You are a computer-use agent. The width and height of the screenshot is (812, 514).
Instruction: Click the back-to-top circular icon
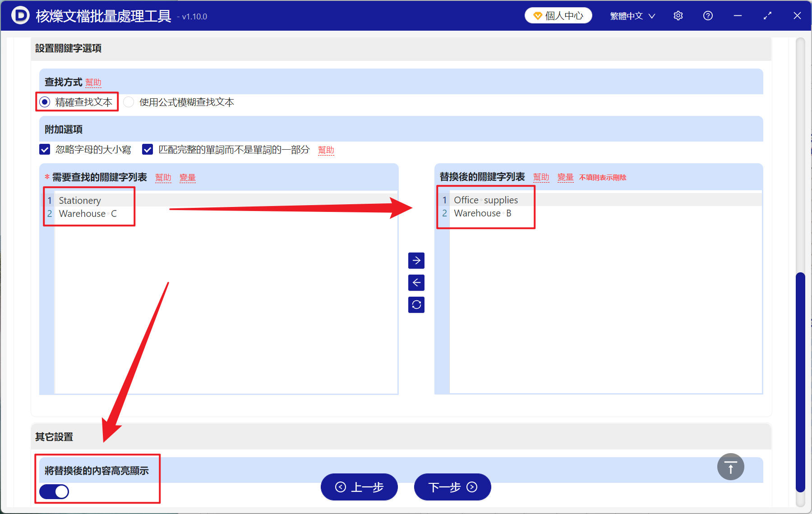coord(730,467)
